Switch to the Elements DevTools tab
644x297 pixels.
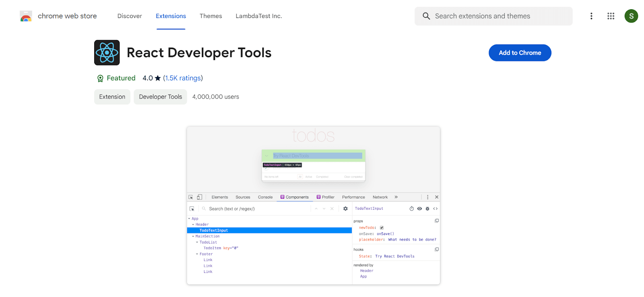(220, 197)
